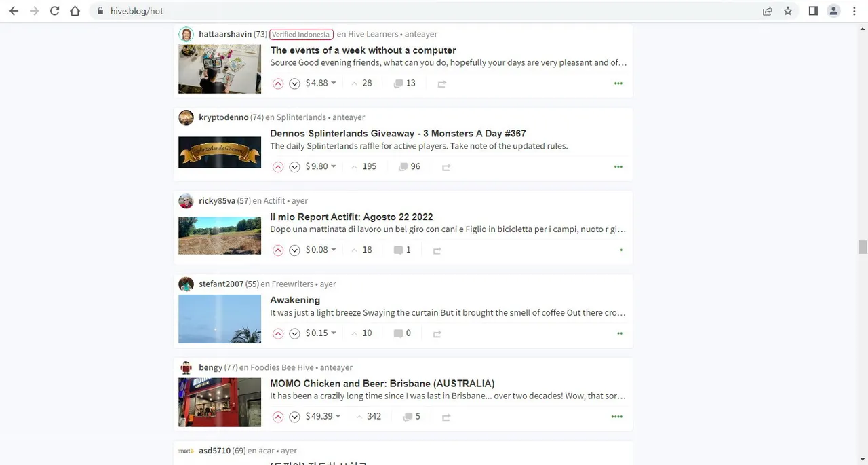
Task: Show voters list with 342 votes
Action: pyautogui.click(x=368, y=416)
